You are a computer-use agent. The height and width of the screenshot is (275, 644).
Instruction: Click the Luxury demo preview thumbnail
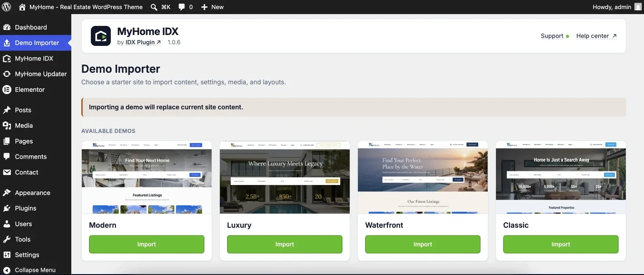285,177
